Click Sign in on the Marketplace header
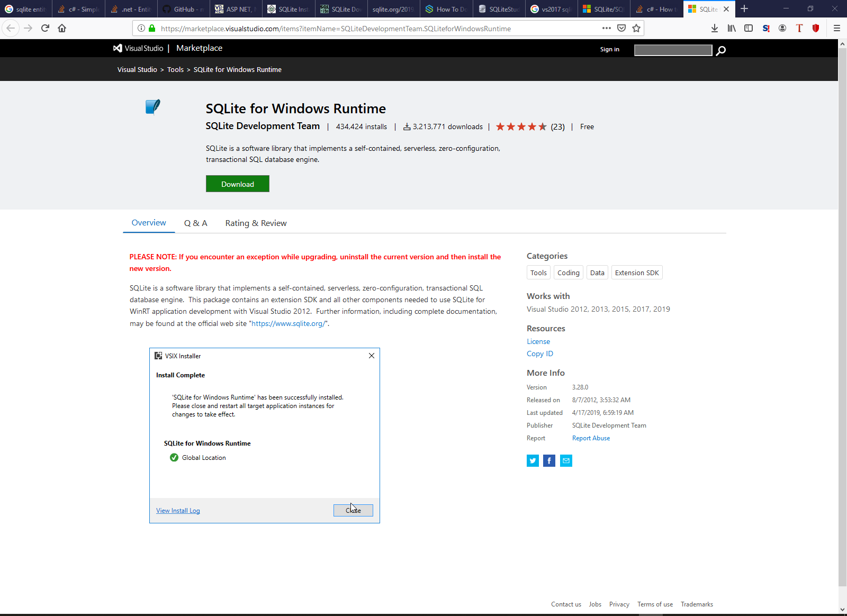The image size is (847, 616). (x=609, y=49)
